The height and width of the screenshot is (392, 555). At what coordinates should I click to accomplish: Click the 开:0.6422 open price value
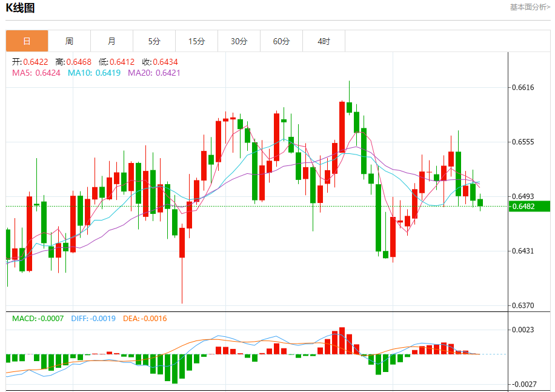tap(30, 62)
